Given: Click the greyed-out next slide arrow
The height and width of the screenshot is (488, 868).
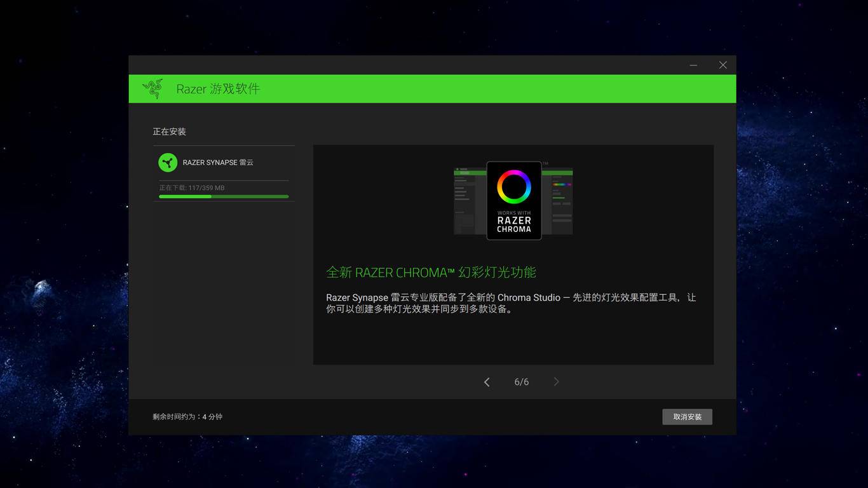Looking at the screenshot, I should click(556, 382).
